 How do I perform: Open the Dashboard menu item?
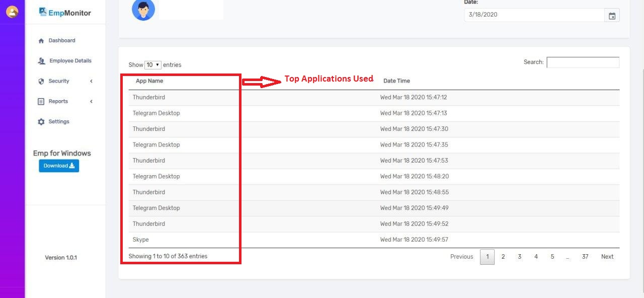(62, 40)
